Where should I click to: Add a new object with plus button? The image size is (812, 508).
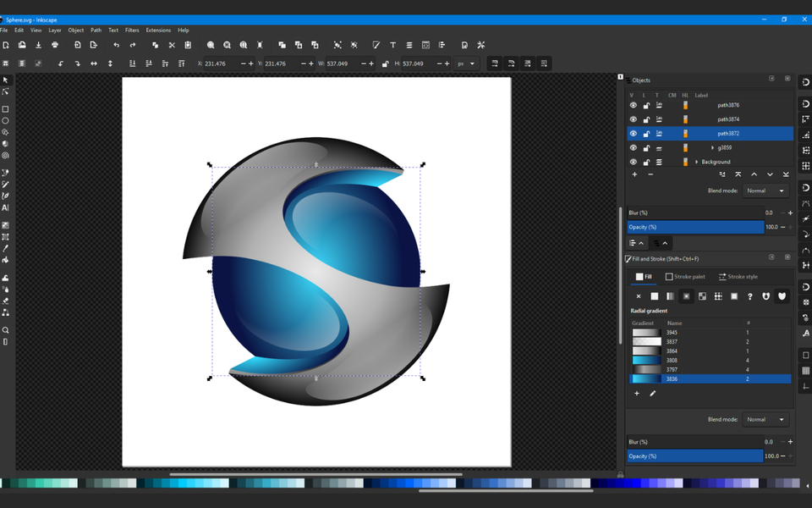click(x=634, y=174)
